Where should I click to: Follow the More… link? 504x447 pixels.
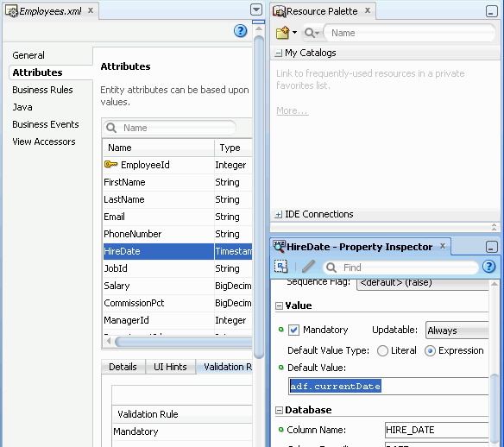(x=293, y=110)
